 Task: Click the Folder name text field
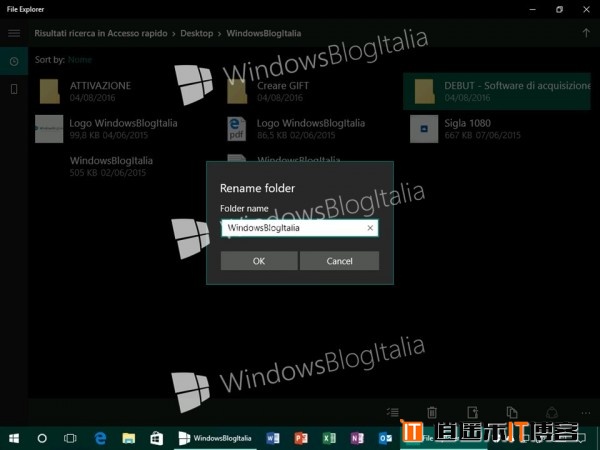pyautogui.click(x=300, y=228)
